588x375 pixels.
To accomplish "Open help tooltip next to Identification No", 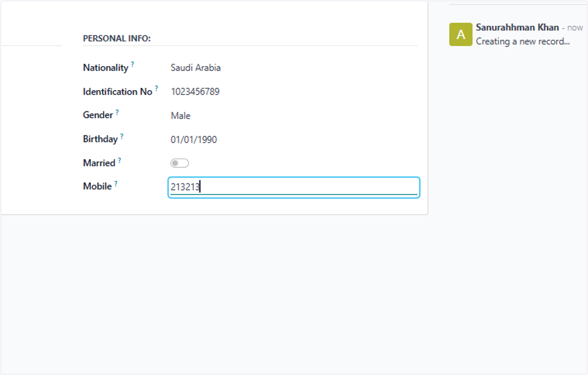I will [157, 88].
